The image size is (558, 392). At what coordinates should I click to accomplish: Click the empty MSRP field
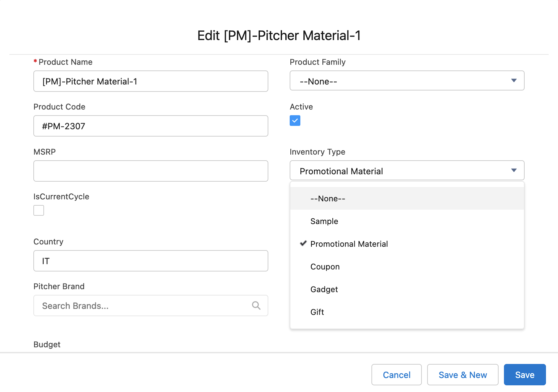click(151, 171)
